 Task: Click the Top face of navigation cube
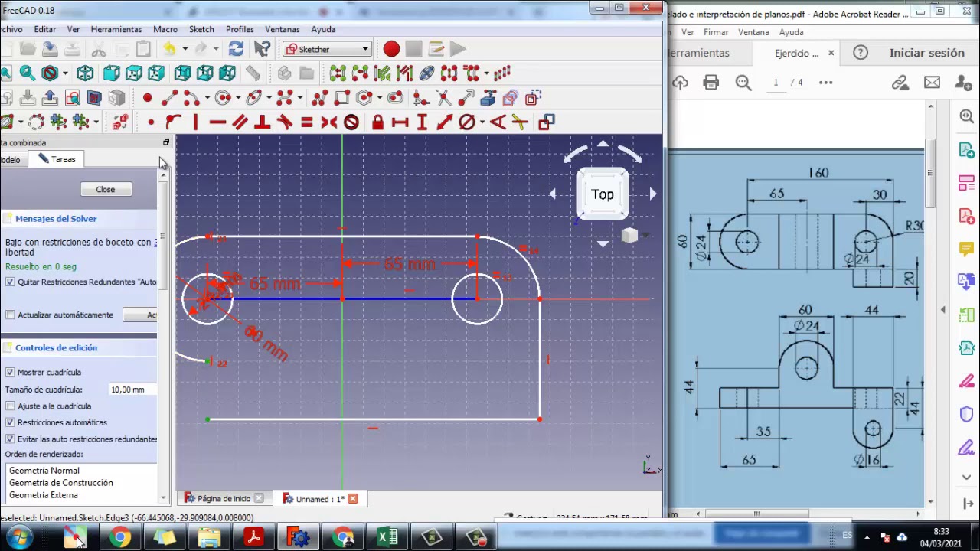coord(603,194)
